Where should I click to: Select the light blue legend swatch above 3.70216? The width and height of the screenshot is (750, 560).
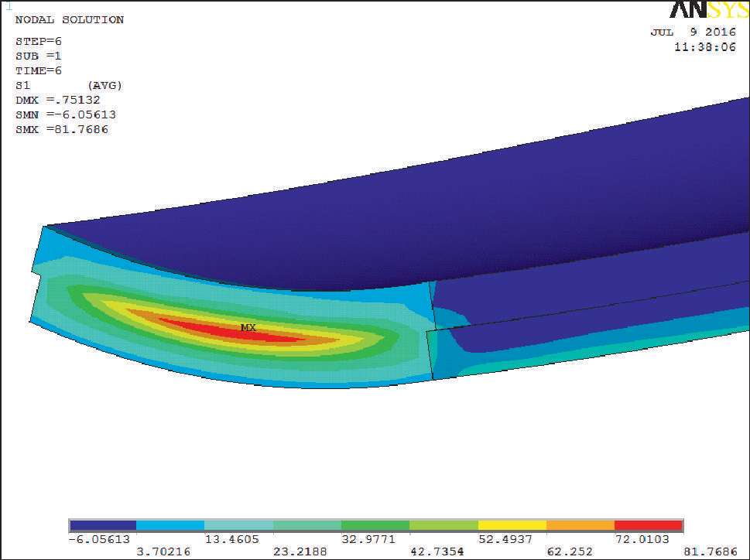(x=170, y=526)
